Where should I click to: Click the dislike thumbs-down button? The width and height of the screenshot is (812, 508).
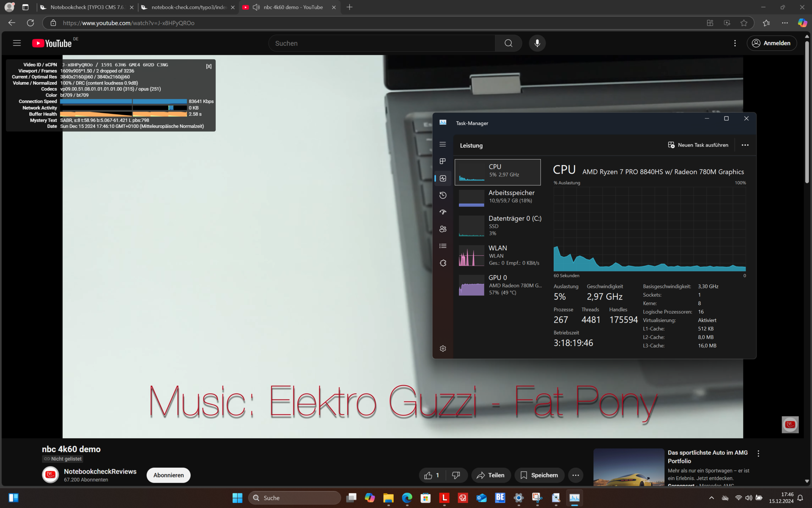click(x=456, y=475)
